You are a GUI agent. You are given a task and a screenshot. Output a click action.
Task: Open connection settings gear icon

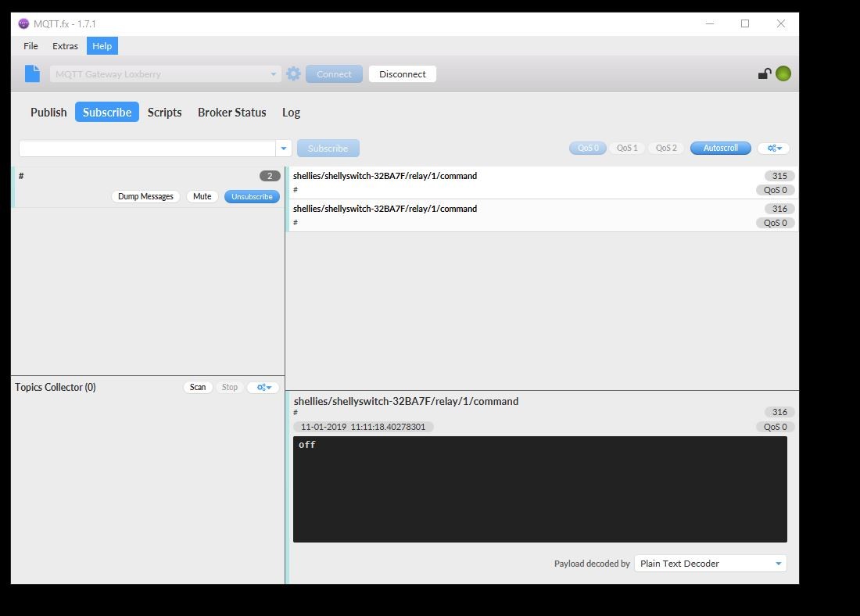293,73
